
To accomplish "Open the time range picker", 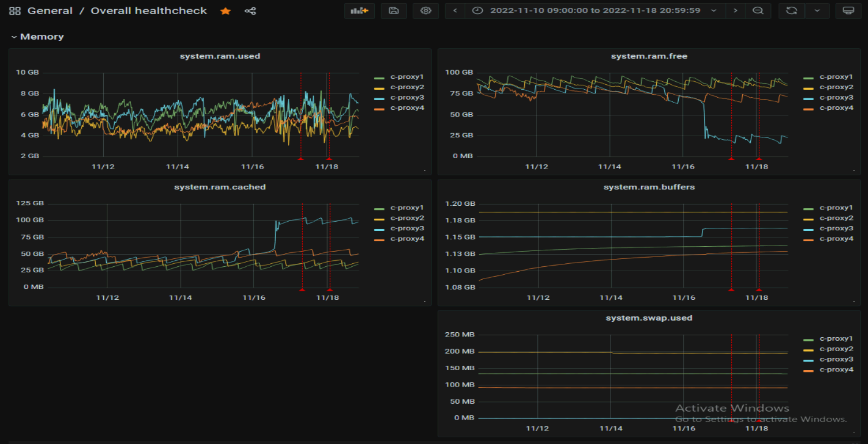I will pos(595,11).
